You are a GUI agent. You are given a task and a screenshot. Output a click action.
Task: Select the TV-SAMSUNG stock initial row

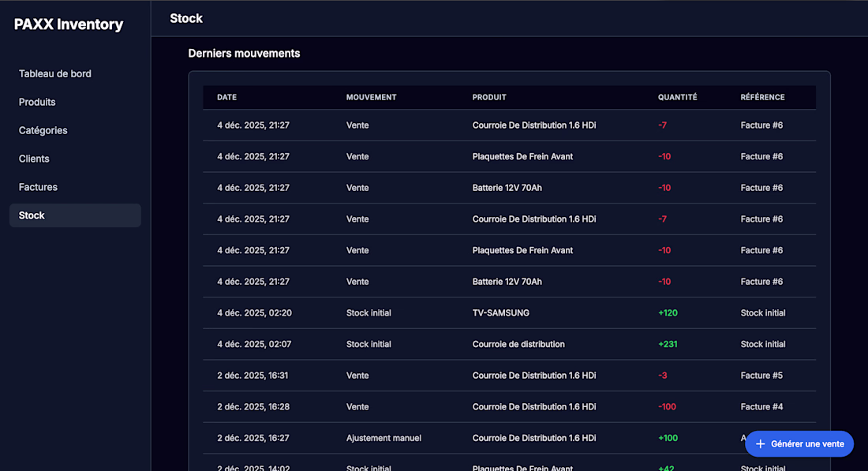pos(500,313)
